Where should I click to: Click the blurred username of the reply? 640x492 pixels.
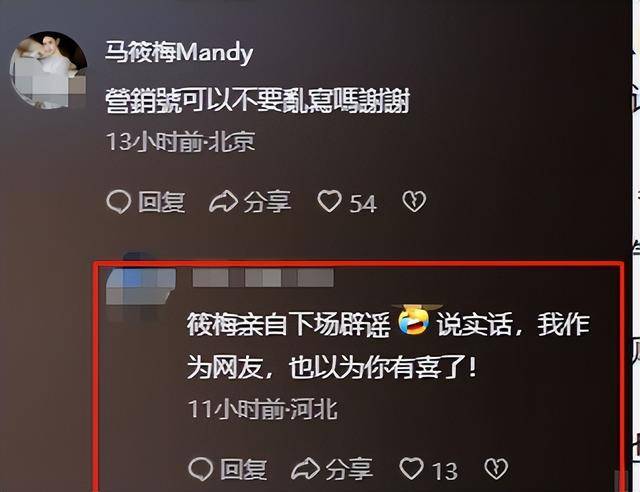(263, 278)
